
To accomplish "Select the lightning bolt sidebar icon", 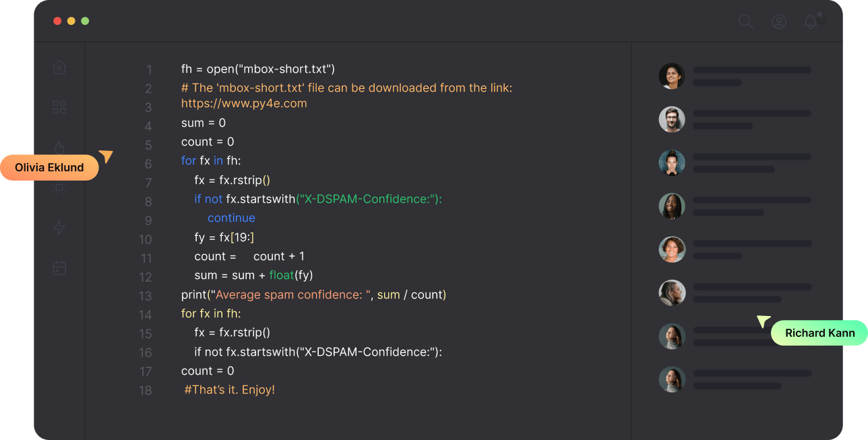I will pyautogui.click(x=59, y=228).
